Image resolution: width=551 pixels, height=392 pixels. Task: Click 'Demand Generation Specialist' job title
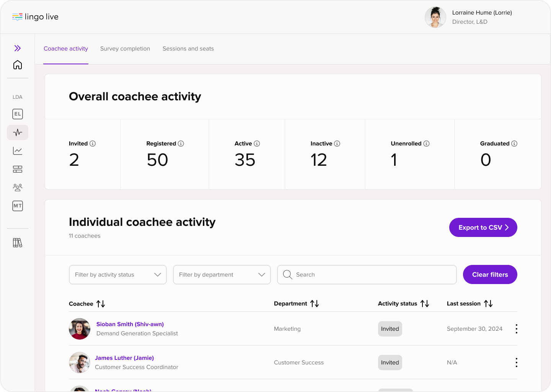coord(137,333)
